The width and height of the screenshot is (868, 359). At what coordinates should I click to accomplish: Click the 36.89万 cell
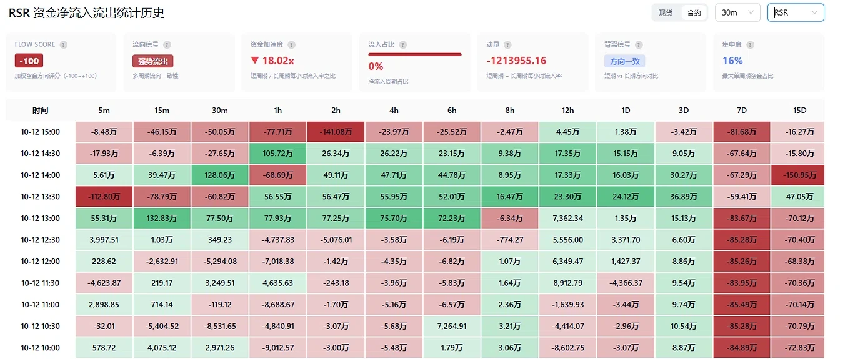coord(684,197)
